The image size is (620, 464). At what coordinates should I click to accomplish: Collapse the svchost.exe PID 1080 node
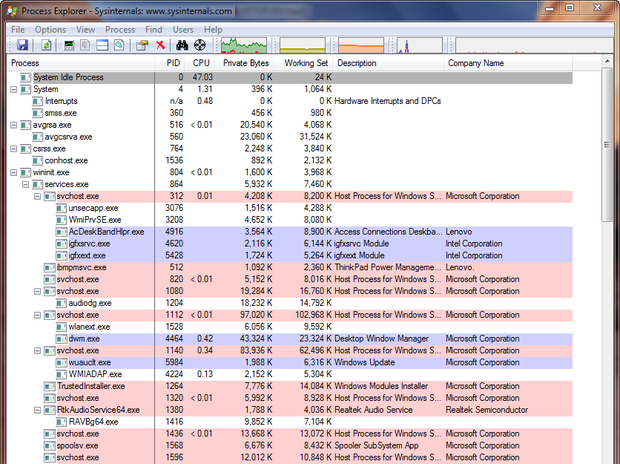(x=37, y=291)
